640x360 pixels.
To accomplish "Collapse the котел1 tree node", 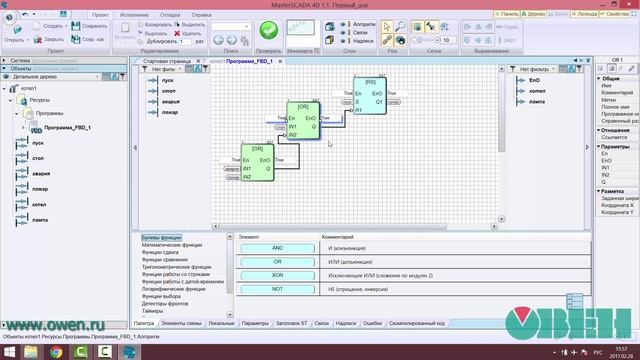I will pyautogui.click(x=4, y=89).
